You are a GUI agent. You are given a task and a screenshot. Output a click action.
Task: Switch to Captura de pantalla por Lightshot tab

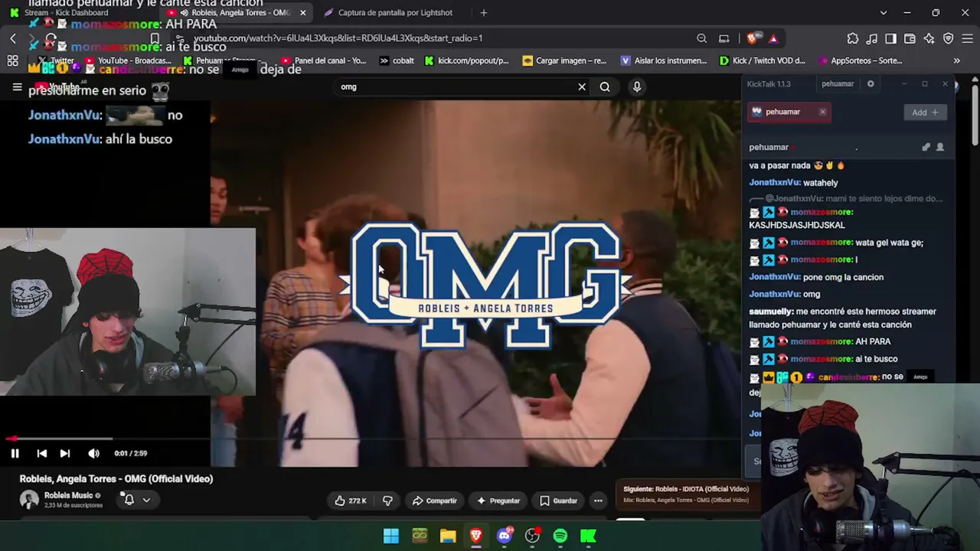click(x=395, y=13)
